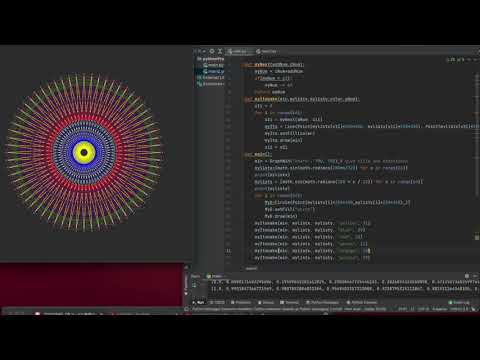Expand Scratches and Consoles node
Screen dimensions: 480x360
[211, 84]
